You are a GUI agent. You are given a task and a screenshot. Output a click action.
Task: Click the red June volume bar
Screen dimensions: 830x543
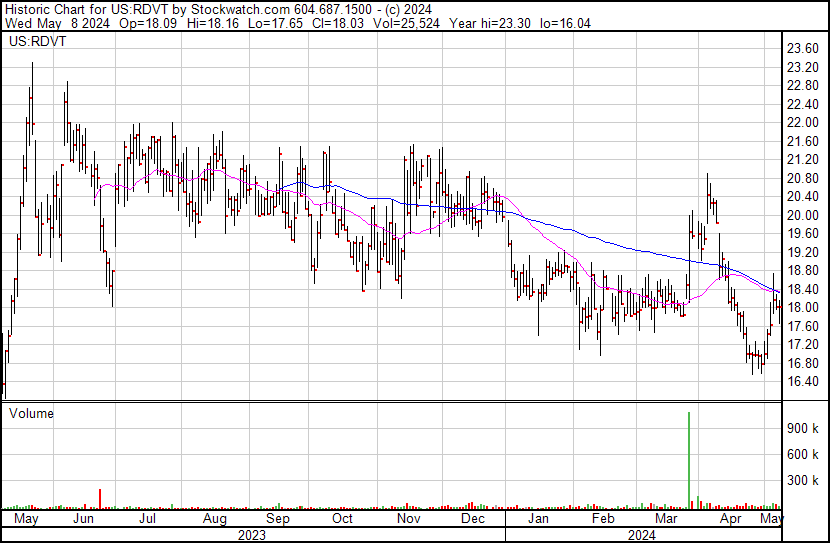(x=100, y=499)
